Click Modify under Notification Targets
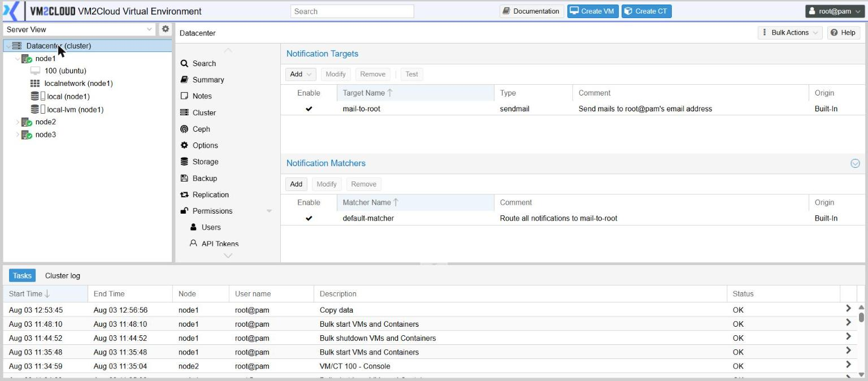 (x=336, y=74)
